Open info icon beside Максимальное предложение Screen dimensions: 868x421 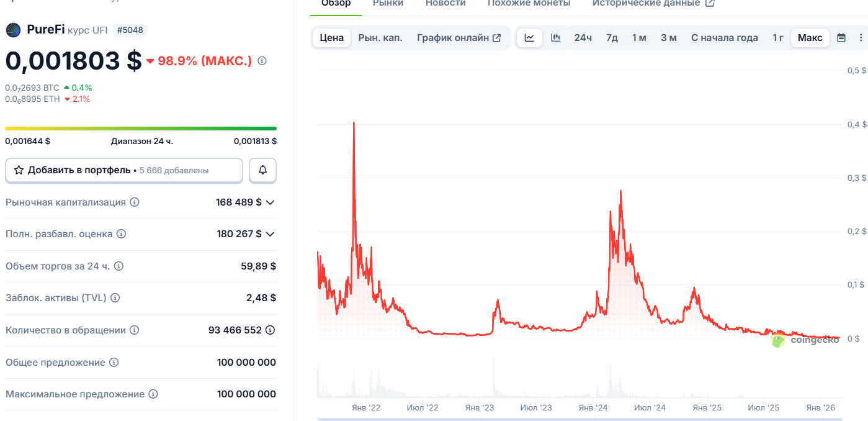point(153,394)
